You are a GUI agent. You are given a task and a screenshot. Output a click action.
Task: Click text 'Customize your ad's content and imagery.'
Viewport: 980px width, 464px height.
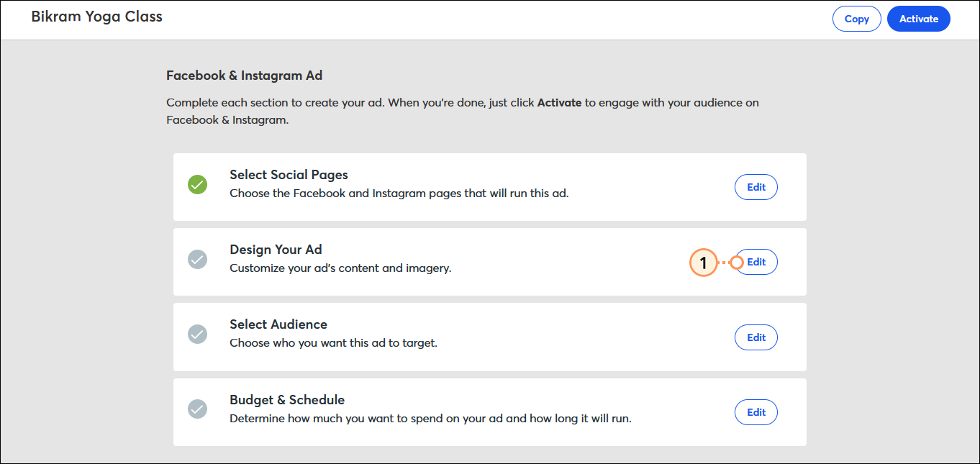(340, 268)
